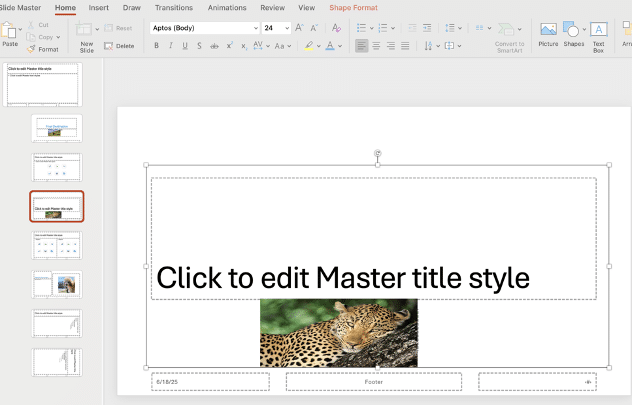This screenshot has height=406, width=632.
Task: Insert a Picture from the ribbon
Action: pos(548,31)
